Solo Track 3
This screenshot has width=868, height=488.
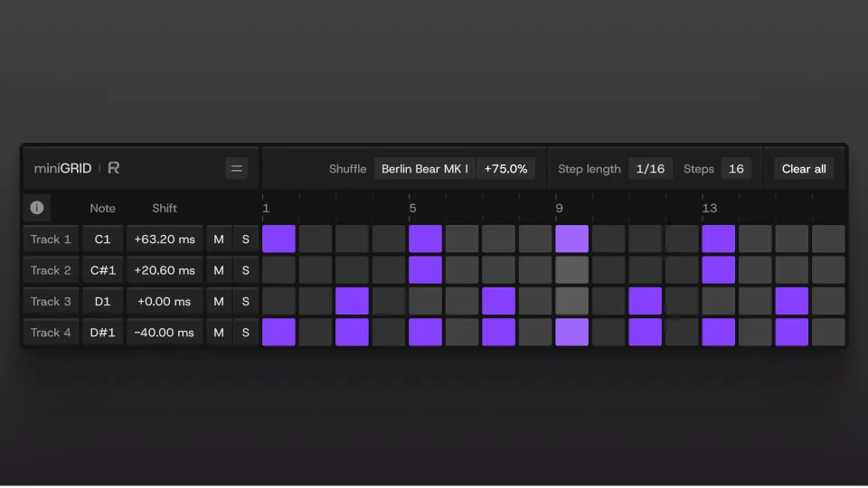click(x=245, y=301)
